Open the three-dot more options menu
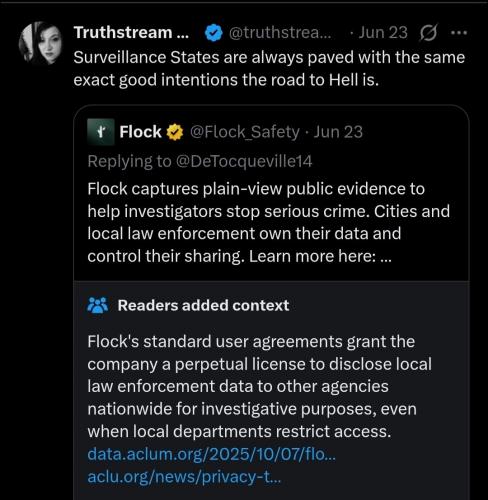488x500 pixels. tap(459, 33)
